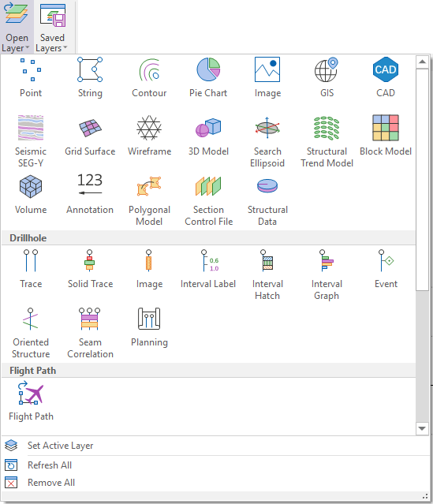Select the Interval Graph layer
The image size is (433, 504).
327,273
